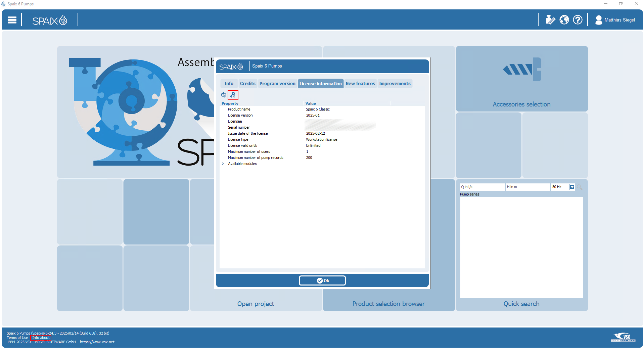Expand the Available modules row
Viewport: 644px width, 349px height.
point(223,164)
